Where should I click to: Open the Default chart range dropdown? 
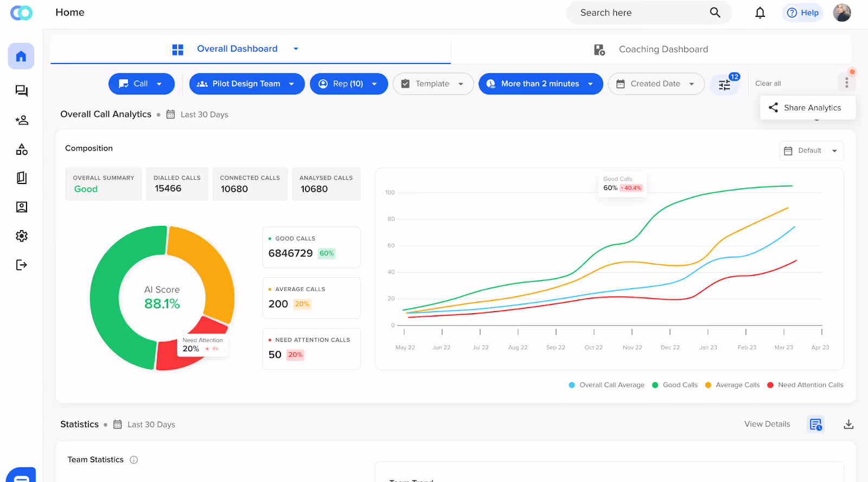(812, 150)
